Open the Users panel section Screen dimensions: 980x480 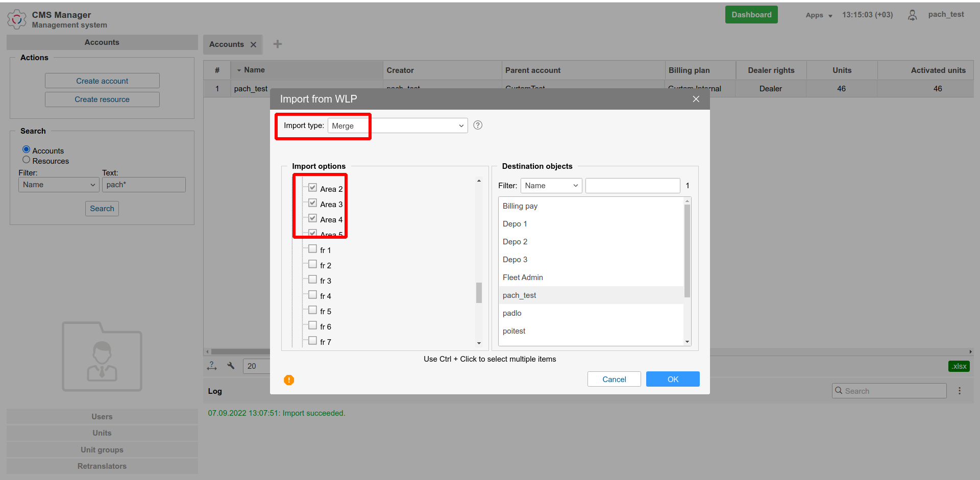[102, 417]
